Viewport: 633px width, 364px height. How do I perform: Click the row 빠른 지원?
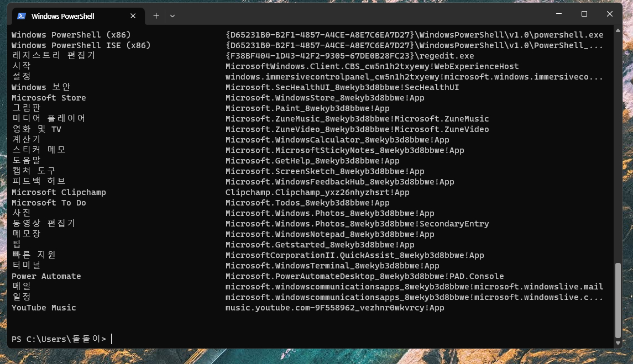pyautogui.click(x=34, y=255)
